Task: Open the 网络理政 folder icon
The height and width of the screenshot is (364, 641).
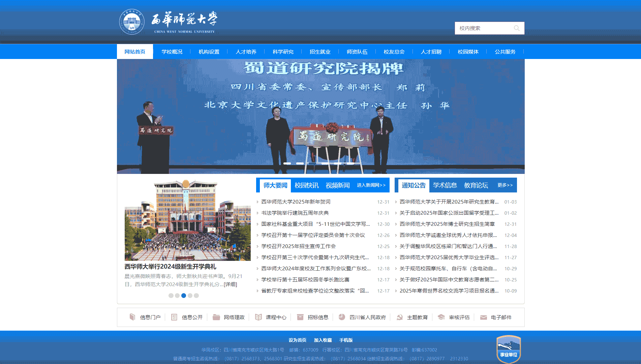Action: click(216, 317)
